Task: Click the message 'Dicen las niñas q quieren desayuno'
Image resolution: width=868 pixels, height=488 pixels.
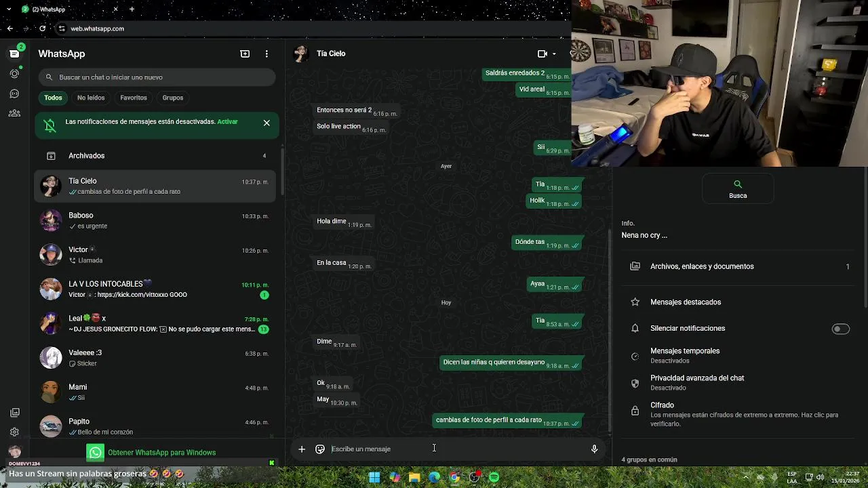Action: tap(511, 363)
